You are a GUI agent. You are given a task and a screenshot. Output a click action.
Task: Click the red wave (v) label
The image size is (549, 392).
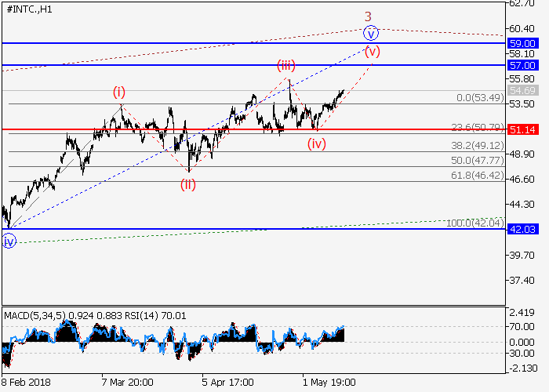(x=373, y=53)
